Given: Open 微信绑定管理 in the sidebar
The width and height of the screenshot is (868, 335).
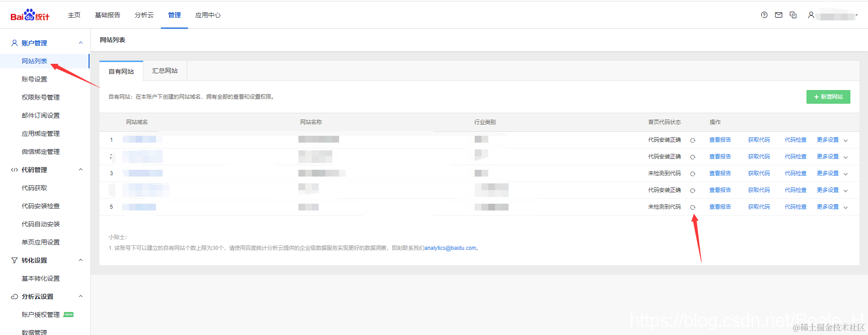Looking at the screenshot, I should [x=41, y=152].
